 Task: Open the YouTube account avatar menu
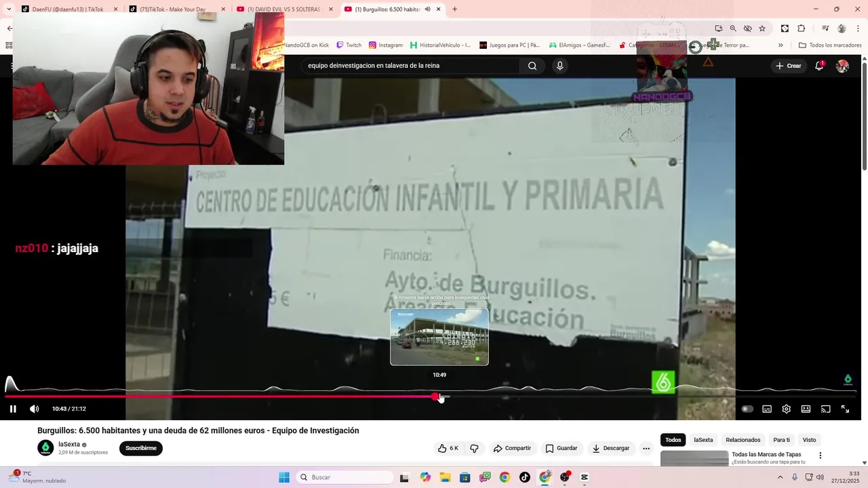[x=842, y=66]
